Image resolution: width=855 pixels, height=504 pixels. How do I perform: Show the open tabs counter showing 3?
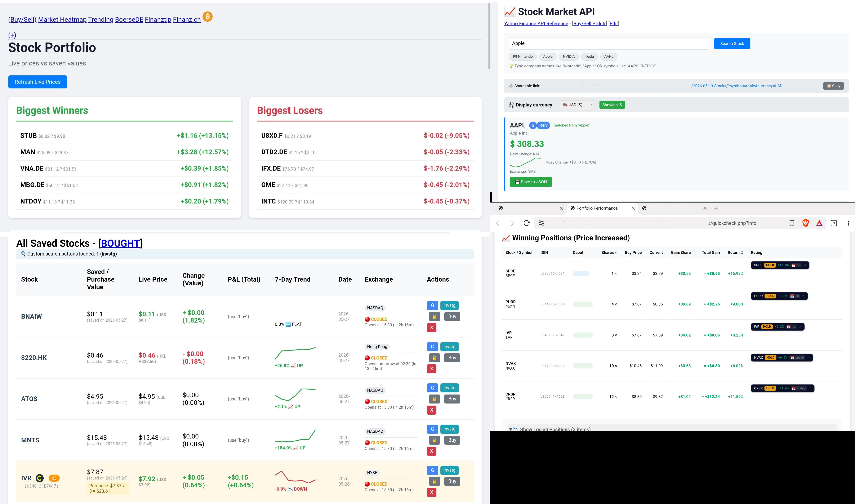[834, 223]
